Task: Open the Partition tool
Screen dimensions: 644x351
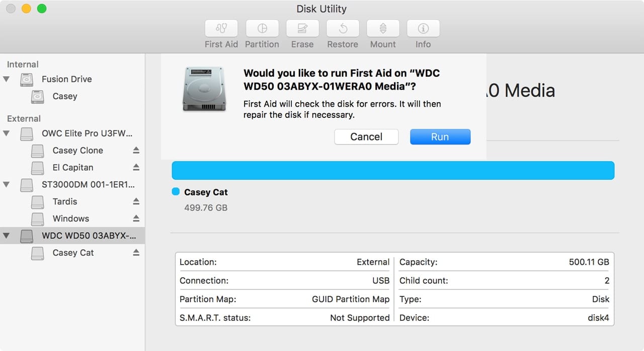Action: [262, 29]
